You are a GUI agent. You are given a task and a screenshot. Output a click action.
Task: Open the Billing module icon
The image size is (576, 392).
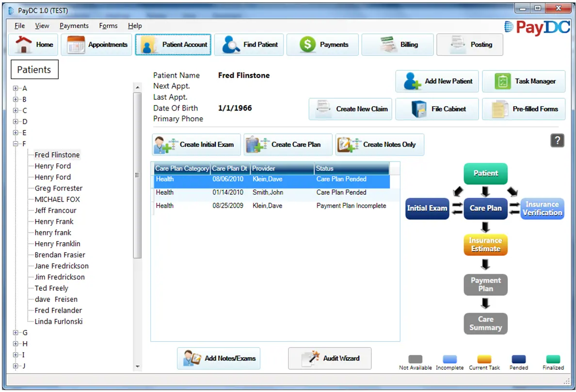[397, 45]
